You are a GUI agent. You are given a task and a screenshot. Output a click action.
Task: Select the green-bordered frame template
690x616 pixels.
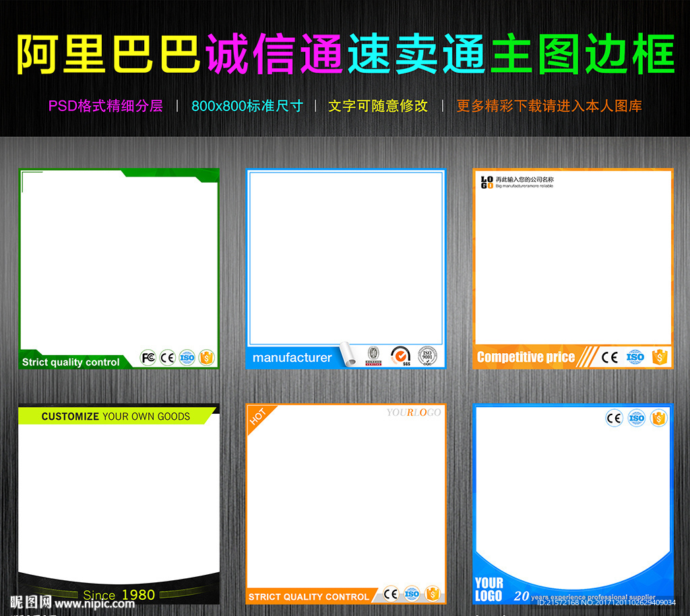click(119, 268)
